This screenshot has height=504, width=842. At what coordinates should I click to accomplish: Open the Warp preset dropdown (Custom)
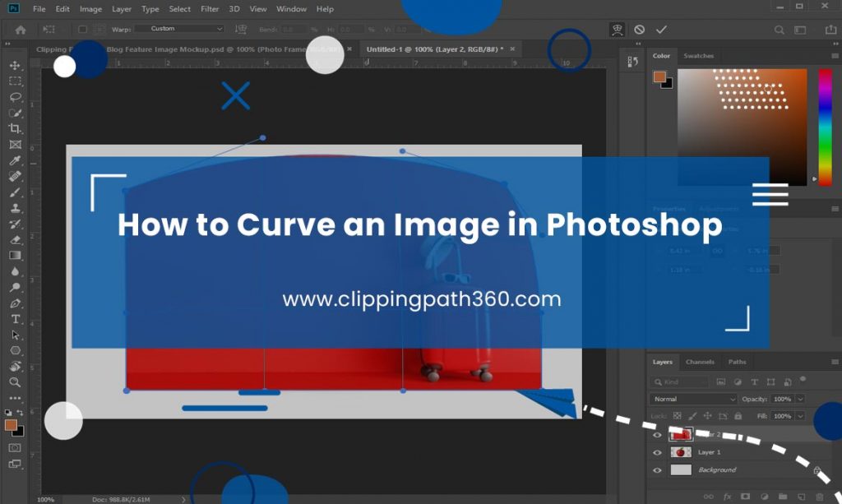pos(179,29)
